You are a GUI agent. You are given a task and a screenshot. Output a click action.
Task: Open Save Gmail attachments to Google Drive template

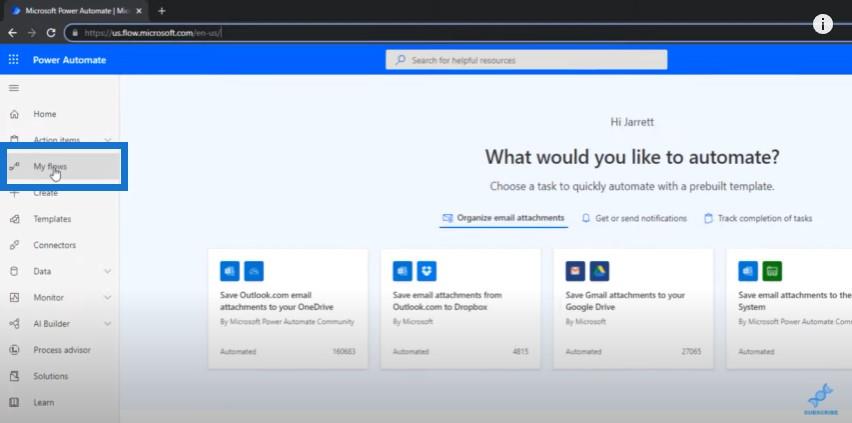click(x=633, y=309)
